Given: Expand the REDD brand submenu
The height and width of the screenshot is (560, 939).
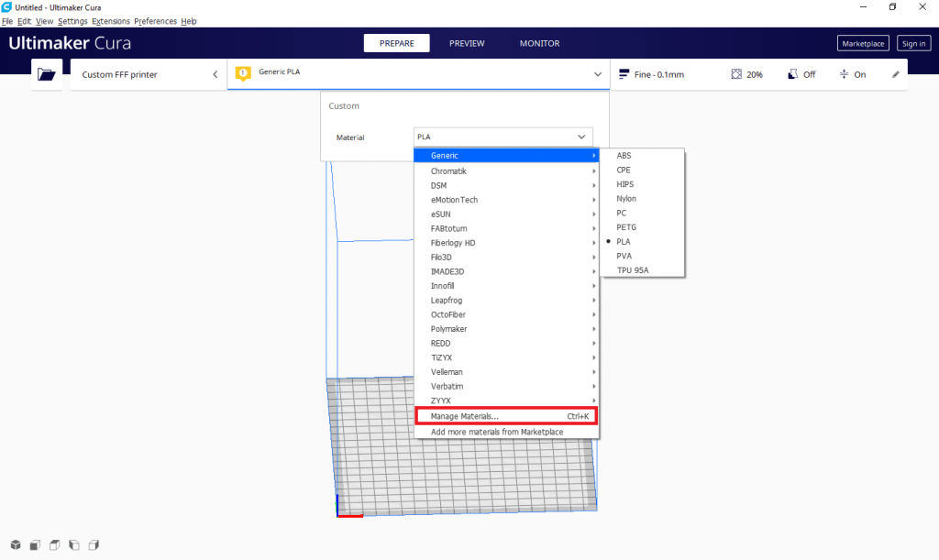Looking at the screenshot, I should tap(506, 344).
